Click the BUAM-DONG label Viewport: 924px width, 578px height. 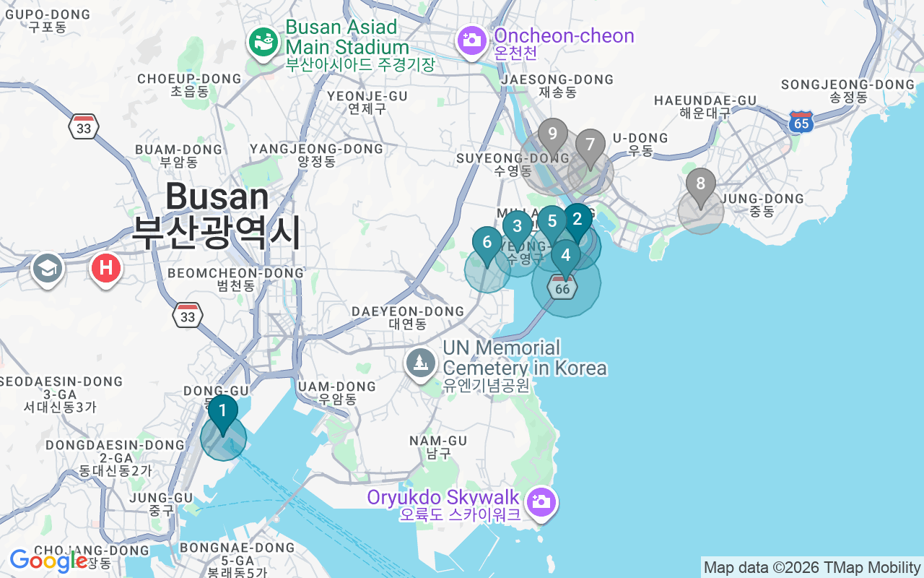[179, 155]
